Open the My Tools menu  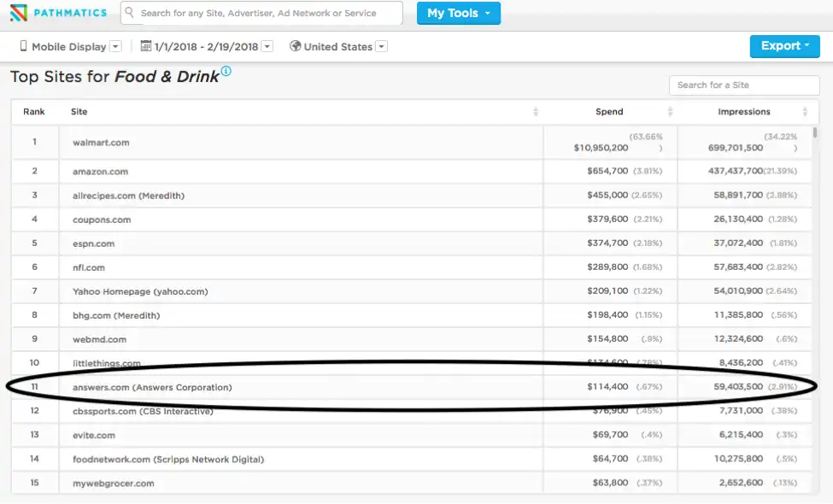click(x=459, y=14)
